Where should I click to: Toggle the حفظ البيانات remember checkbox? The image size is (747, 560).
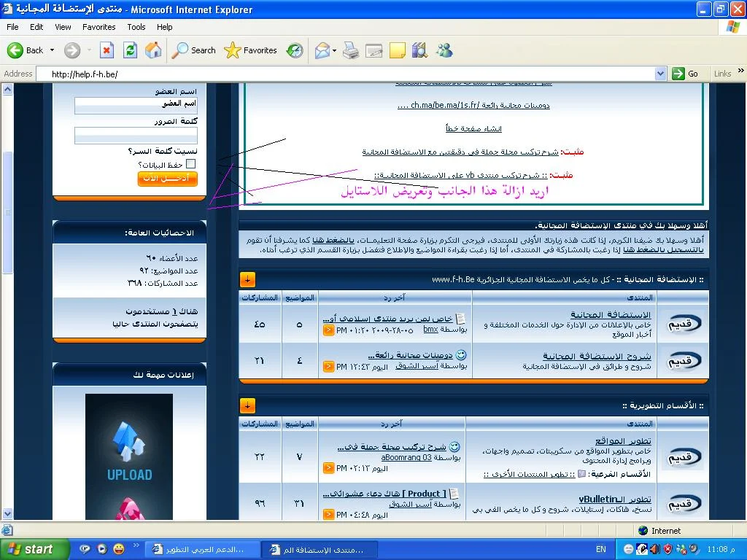[x=190, y=164]
